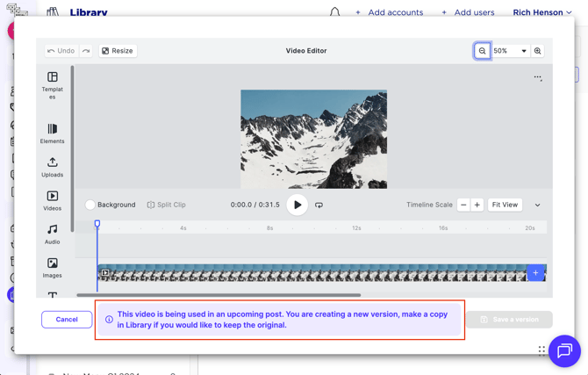Select the Background color circle
This screenshot has width=588, height=375.
90,205
